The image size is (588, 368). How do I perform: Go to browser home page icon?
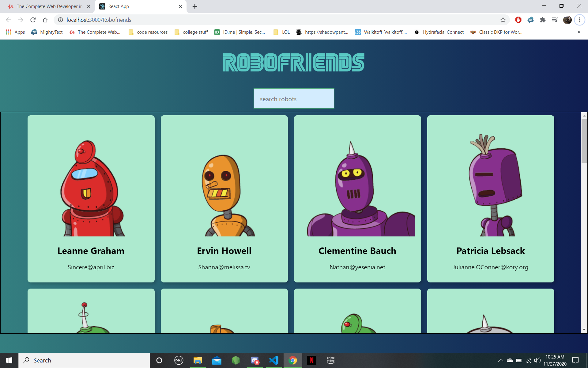(45, 20)
